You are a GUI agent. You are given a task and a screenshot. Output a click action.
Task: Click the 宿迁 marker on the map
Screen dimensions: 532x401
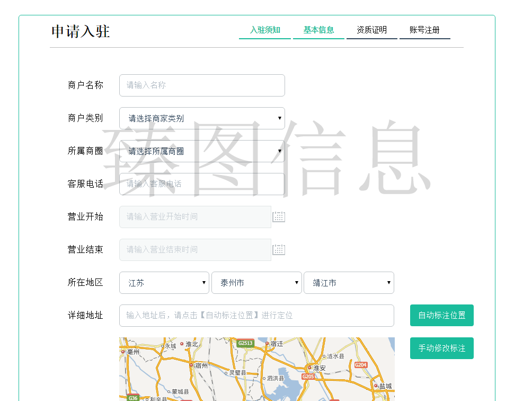(x=267, y=344)
